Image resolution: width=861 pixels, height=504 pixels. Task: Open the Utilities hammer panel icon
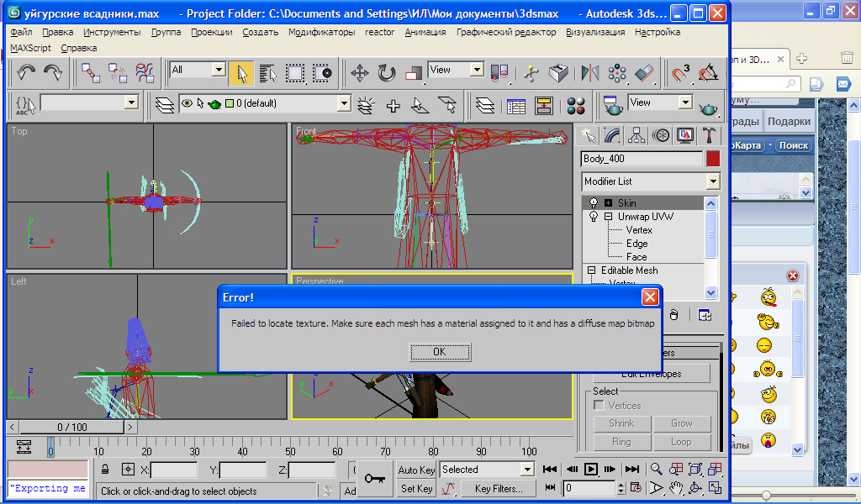point(710,135)
